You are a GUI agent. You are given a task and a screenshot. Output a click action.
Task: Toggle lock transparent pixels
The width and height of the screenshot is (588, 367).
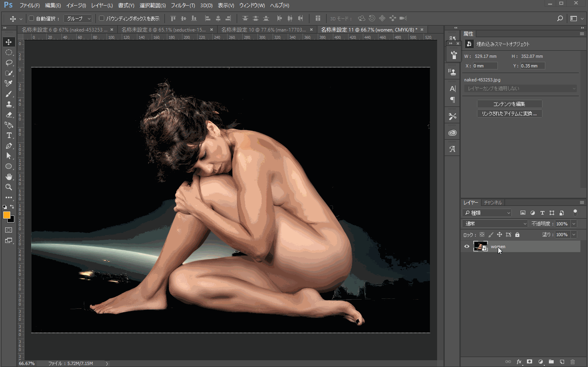482,235
